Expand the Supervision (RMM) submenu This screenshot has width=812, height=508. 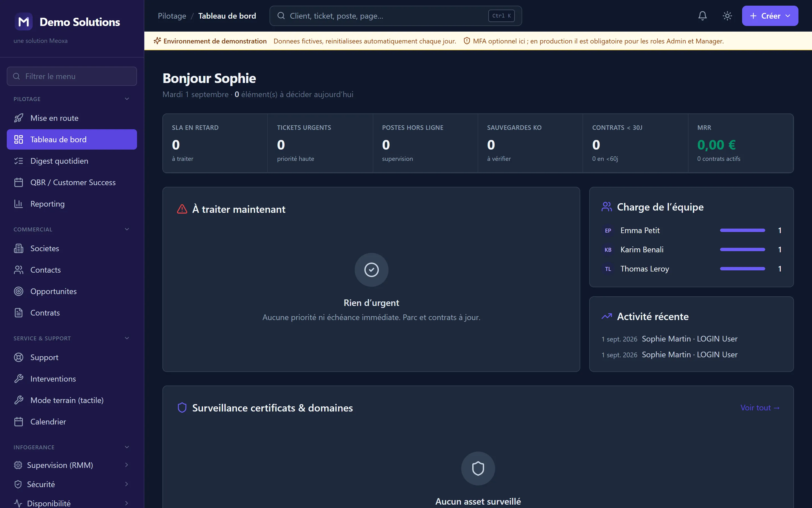point(127,465)
